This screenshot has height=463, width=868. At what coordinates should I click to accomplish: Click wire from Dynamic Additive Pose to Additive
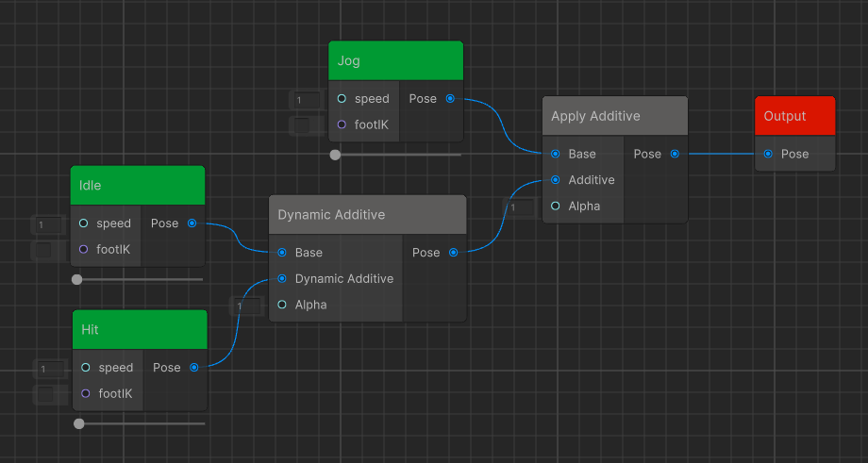tap(505, 216)
